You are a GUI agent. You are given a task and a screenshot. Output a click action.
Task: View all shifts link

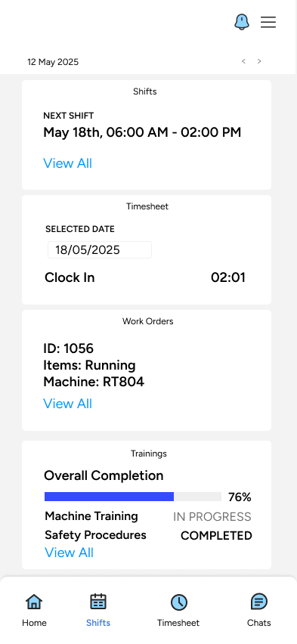point(68,163)
